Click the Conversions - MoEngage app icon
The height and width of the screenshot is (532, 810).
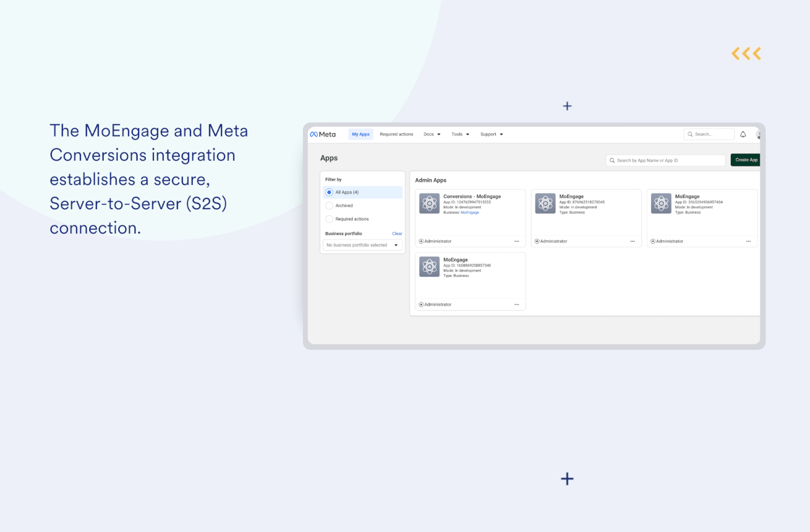click(429, 203)
